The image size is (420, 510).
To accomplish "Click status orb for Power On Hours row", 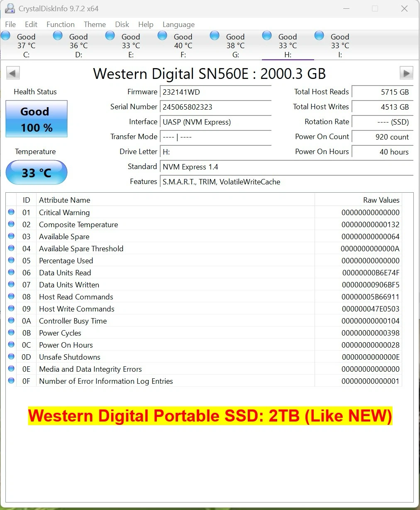I will (11, 344).
